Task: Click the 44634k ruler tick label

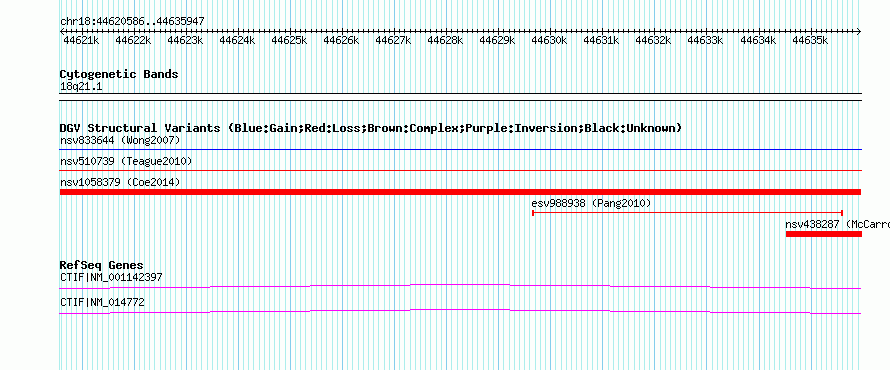Action: click(758, 41)
